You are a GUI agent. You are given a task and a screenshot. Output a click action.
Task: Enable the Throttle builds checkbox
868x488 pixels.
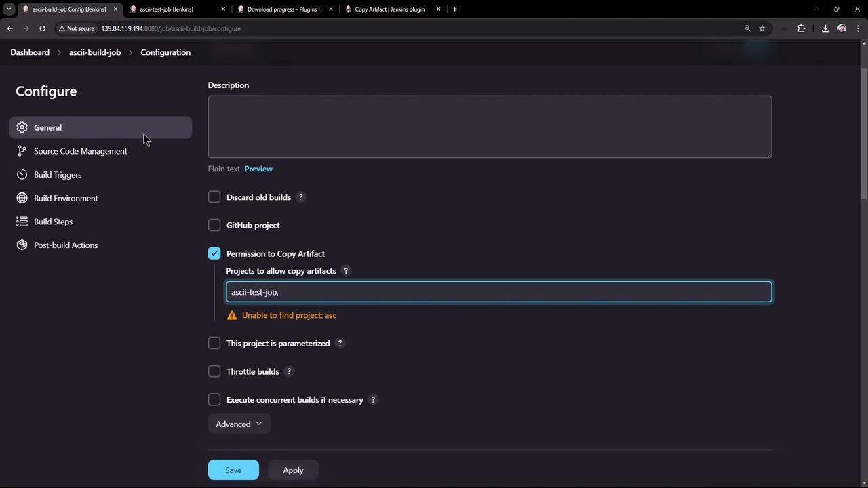point(214,371)
